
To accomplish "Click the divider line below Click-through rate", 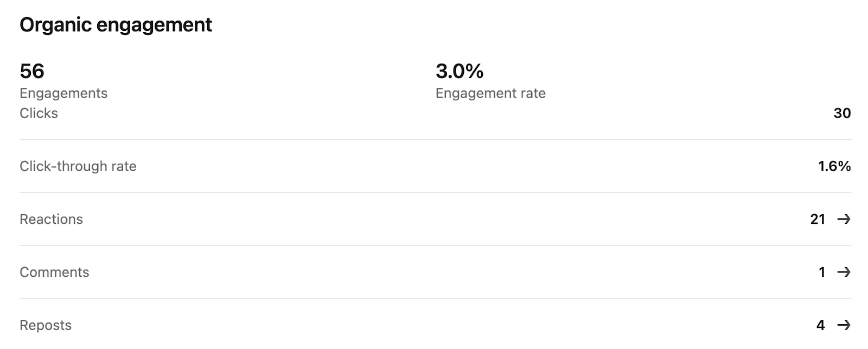I will (435, 192).
